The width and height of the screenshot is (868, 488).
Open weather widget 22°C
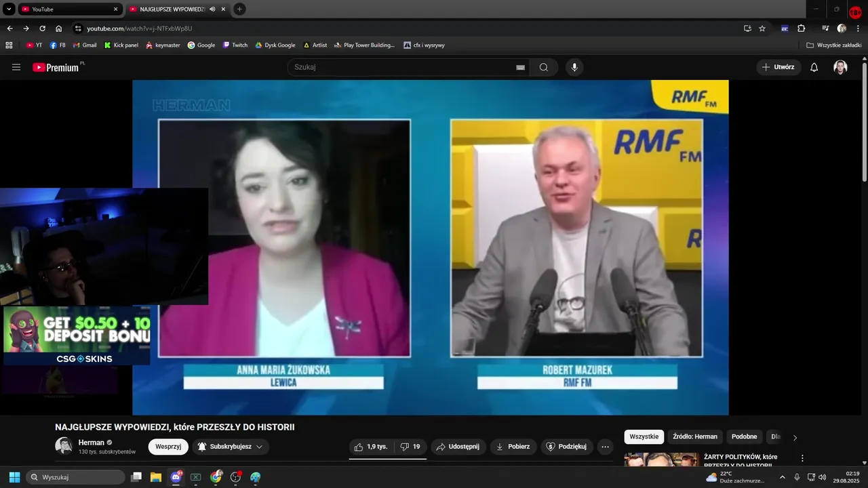pos(736,477)
